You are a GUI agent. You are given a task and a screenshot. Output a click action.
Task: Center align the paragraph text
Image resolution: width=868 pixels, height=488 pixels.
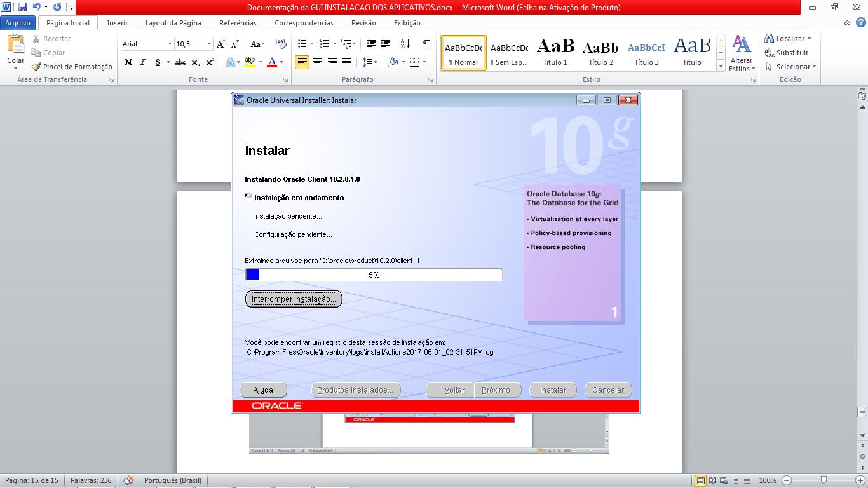[x=316, y=62]
